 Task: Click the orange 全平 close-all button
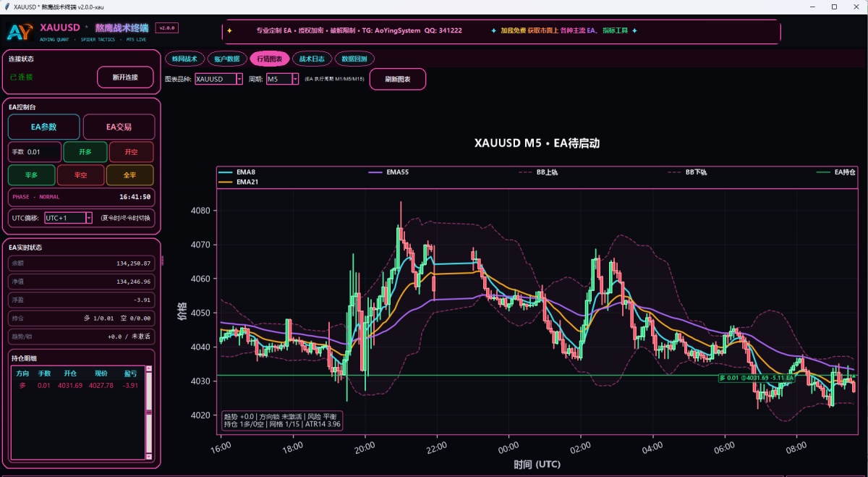click(x=129, y=175)
